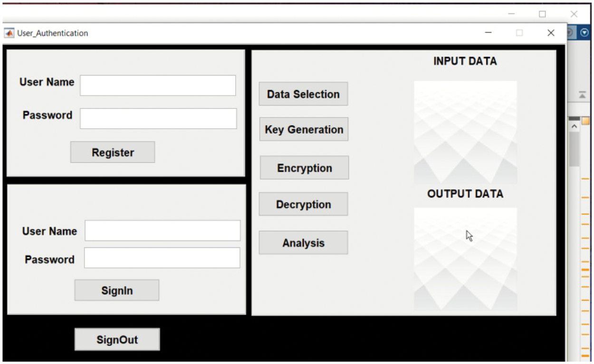Start Key Generation
Viewport: 594px width, 364px height.
point(304,130)
